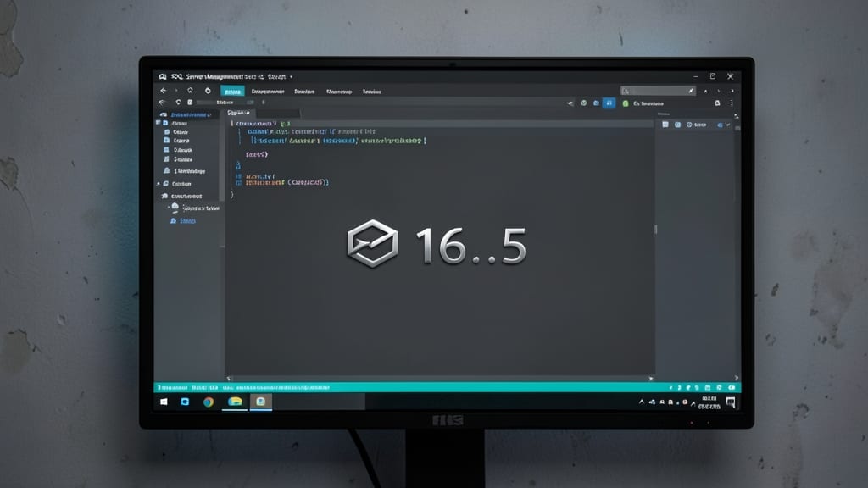868x488 pixels.
Task: Collapse the first tree node under the sidebar header
Action: [x=159, y=123]
